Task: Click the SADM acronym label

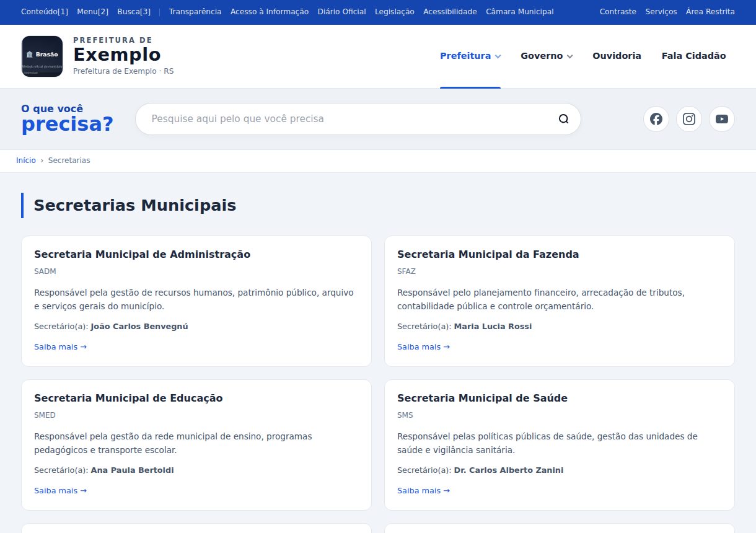Action: (x=45, y=271)
